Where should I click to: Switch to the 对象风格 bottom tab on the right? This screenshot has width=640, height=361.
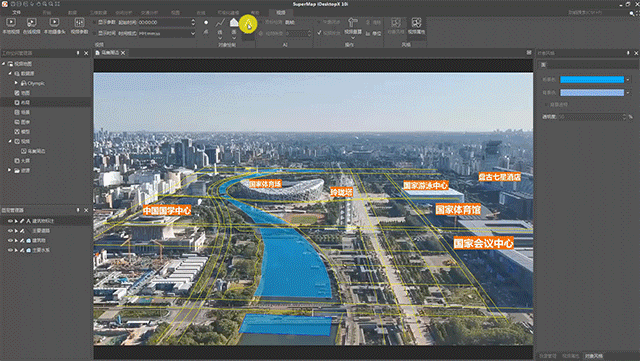[593, 356]
